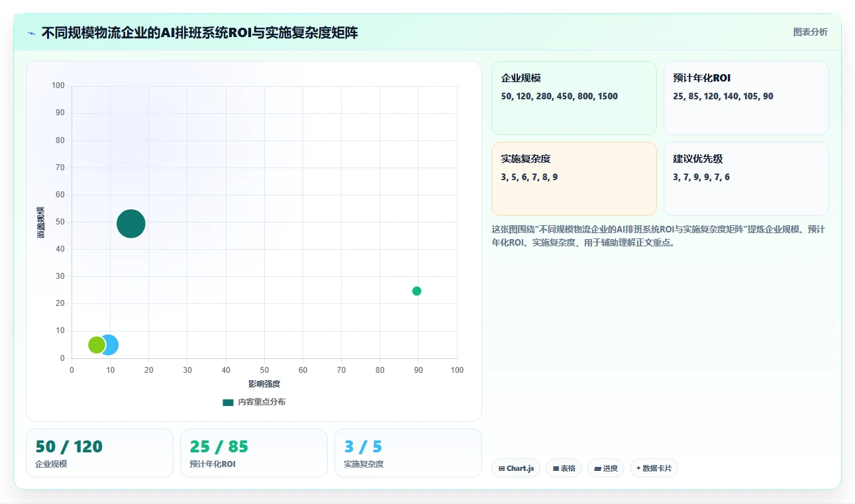Click the 进度 tag chip

pyautogui.click(x=605, y=468)
